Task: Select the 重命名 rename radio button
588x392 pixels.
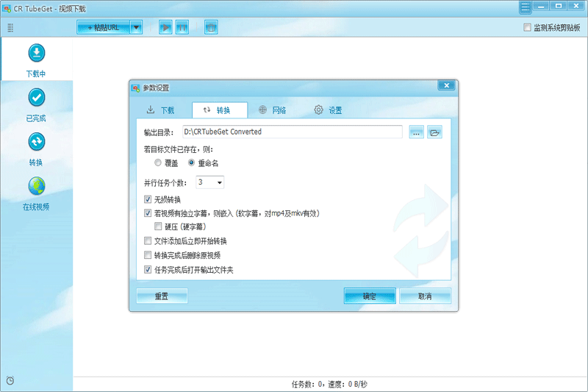Action: [x=191, y=163]
